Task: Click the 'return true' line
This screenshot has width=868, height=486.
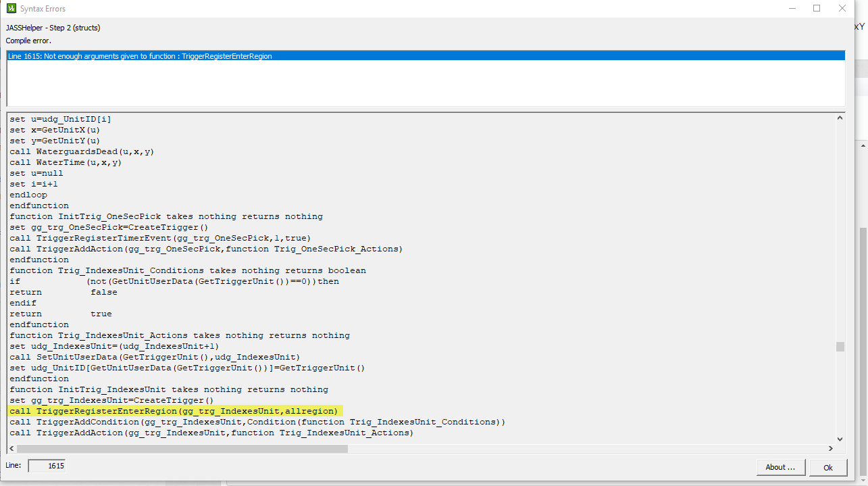Action: coord(61,314)
